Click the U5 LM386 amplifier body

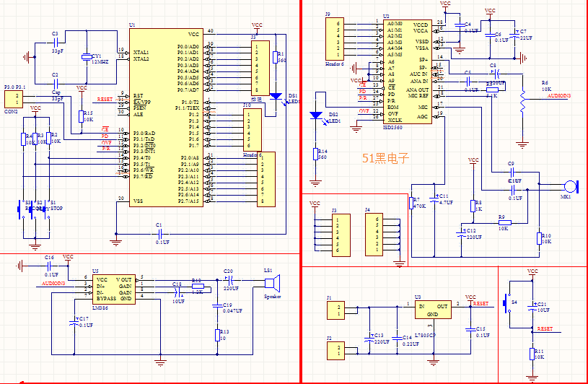click(113, 289)
